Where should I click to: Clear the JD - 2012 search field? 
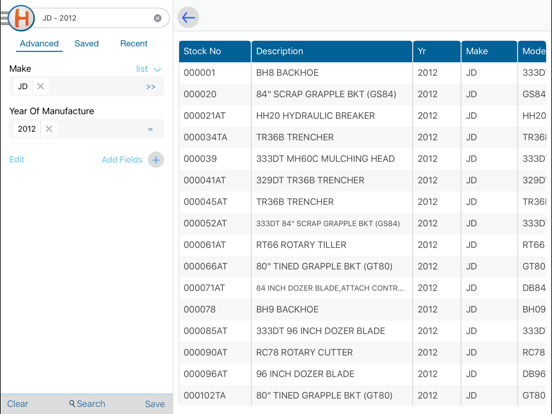pos(158,18)
